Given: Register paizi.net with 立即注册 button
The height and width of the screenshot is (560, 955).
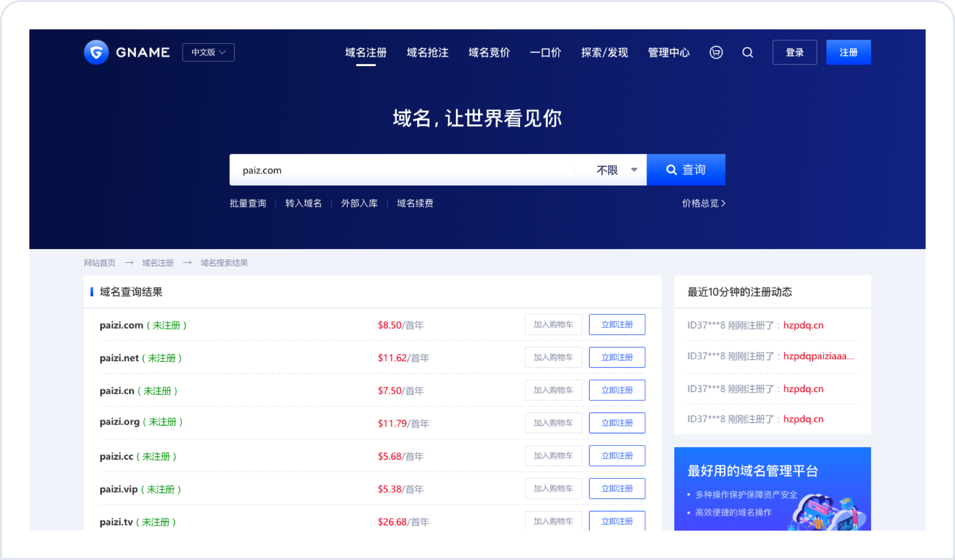Looking at the screenshot, I should tap(617, 358).
